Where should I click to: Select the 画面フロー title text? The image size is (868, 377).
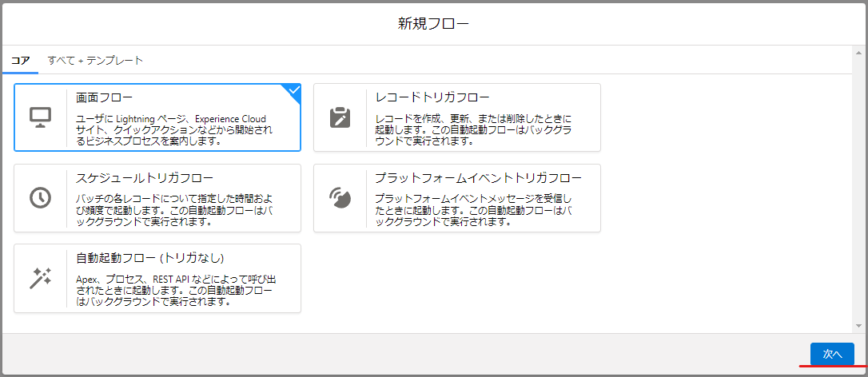[105, 98]
